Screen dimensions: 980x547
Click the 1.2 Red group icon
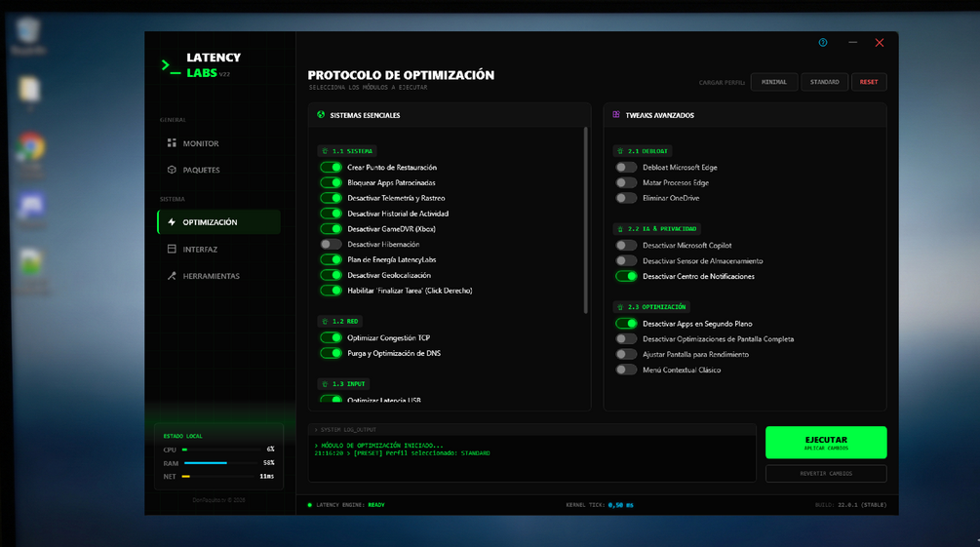coord(325,322)
